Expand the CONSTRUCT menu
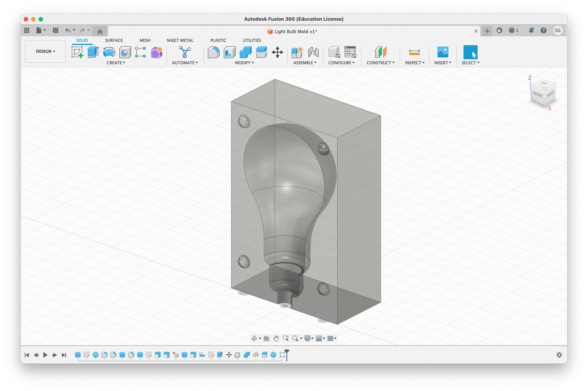This screenshot has width=588, height=391. tap(381, 63)
